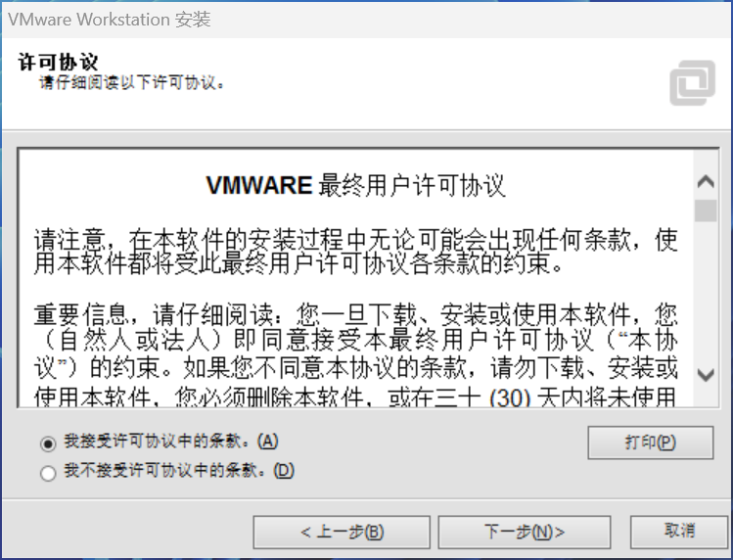This screenshot has width=733, height=560.
Task: Click the 我不接受许可协议中的条款。(D) label text
Action: tap(179, 470)
